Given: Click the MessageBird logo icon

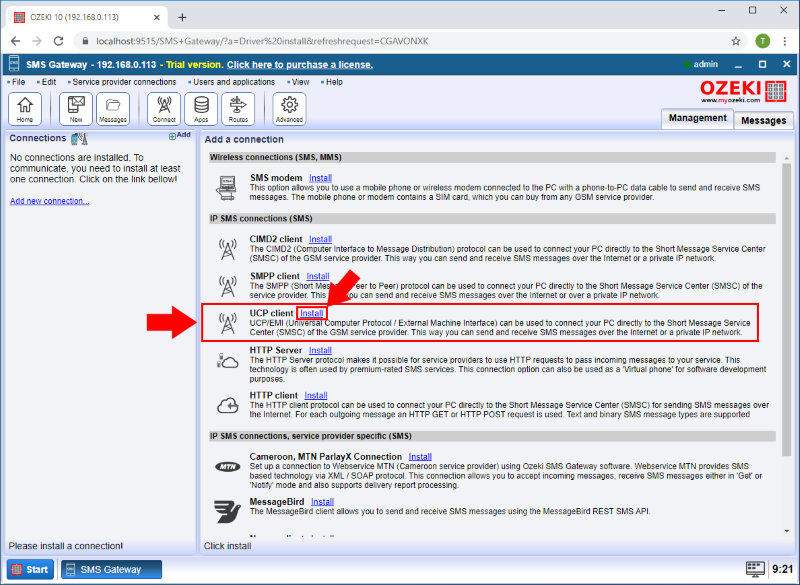Looking at the screenshot, I should 227,511.
